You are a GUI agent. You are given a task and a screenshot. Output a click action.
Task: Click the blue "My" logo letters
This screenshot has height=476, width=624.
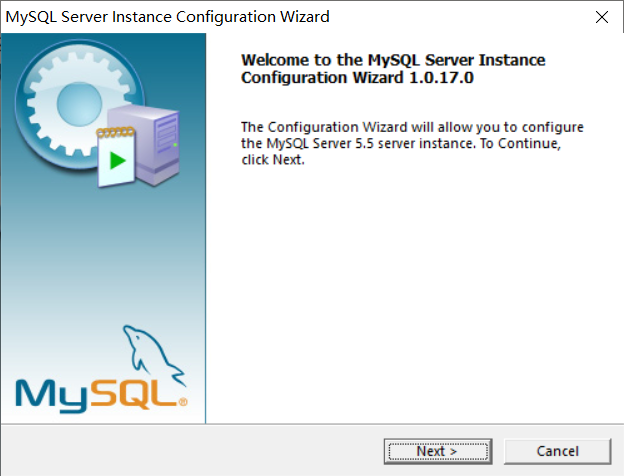pos(51,395)
